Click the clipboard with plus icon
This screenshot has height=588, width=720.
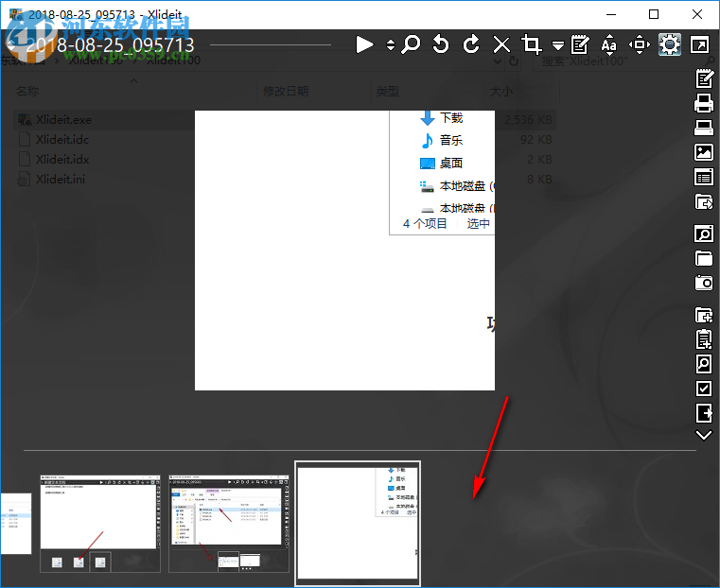(x=704, y=339)
